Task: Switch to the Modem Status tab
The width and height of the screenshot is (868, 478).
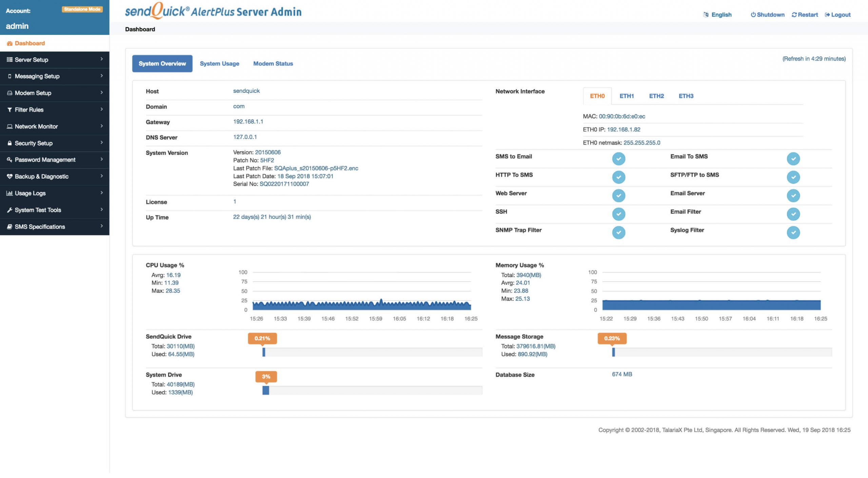Action: [273, 63]
